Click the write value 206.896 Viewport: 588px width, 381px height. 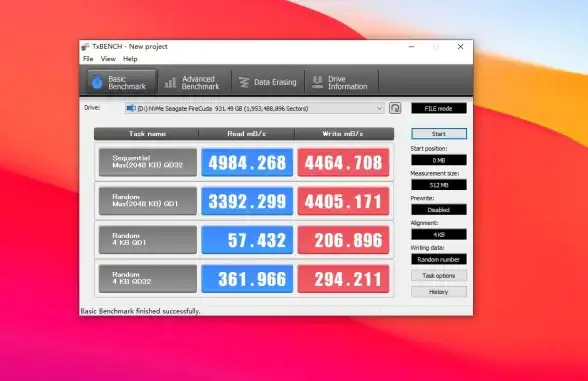pos(344,240)
